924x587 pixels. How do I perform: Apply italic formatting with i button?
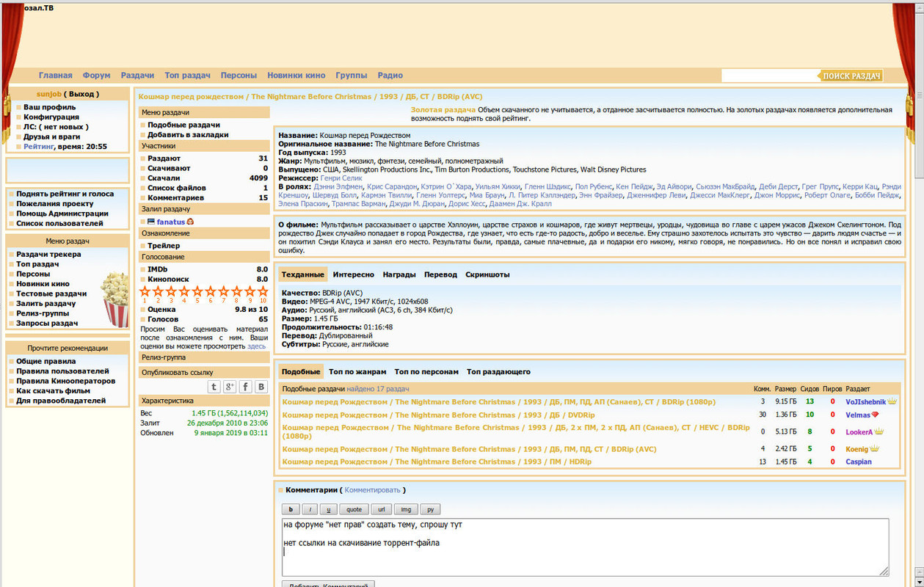pos(309,509)
